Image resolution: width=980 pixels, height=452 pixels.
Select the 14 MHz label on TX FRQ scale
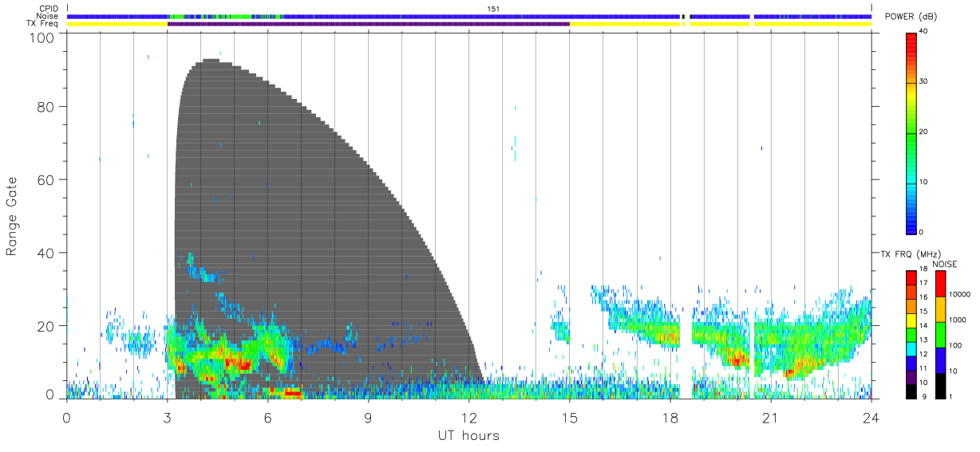[923, 326]
